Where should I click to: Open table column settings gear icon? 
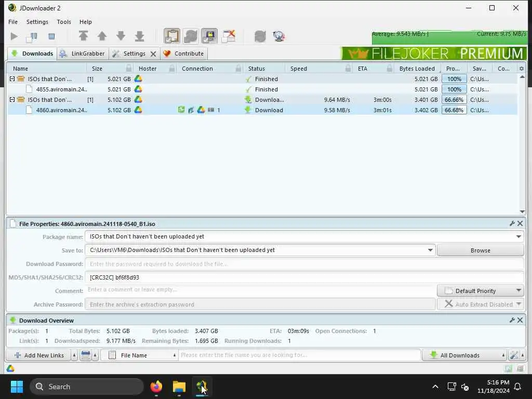tap(522, 69)
